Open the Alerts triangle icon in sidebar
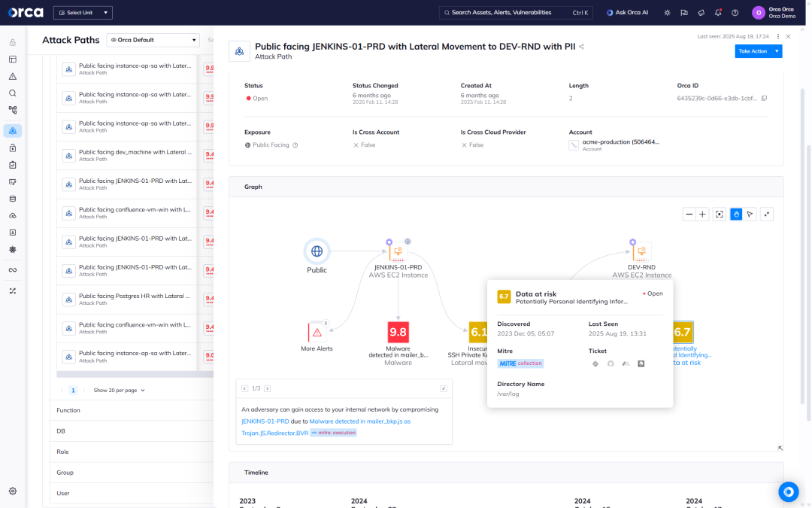Screen dimensions: 812x508 (x=13, y=76)
